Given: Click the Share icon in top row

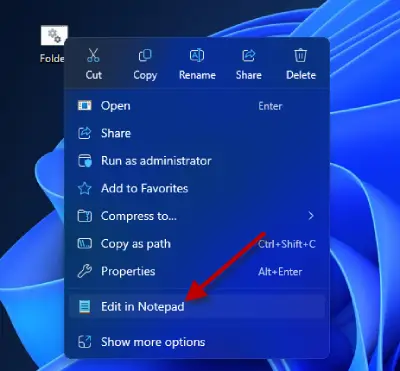Looking at the screenshot, I should pos(249,55).
